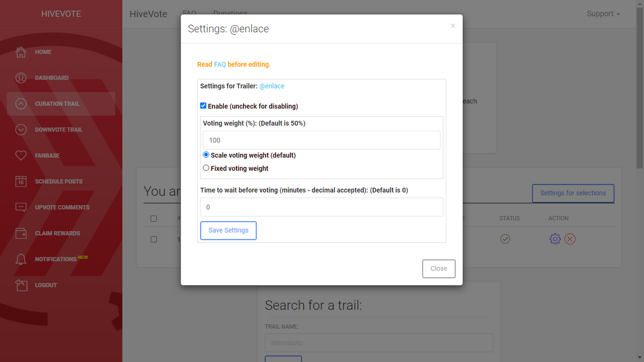Image resolution: width=644 pixels, height=362 pixels.
Task: Click the HiveVote navbar brand link
Action: (148, 14)
